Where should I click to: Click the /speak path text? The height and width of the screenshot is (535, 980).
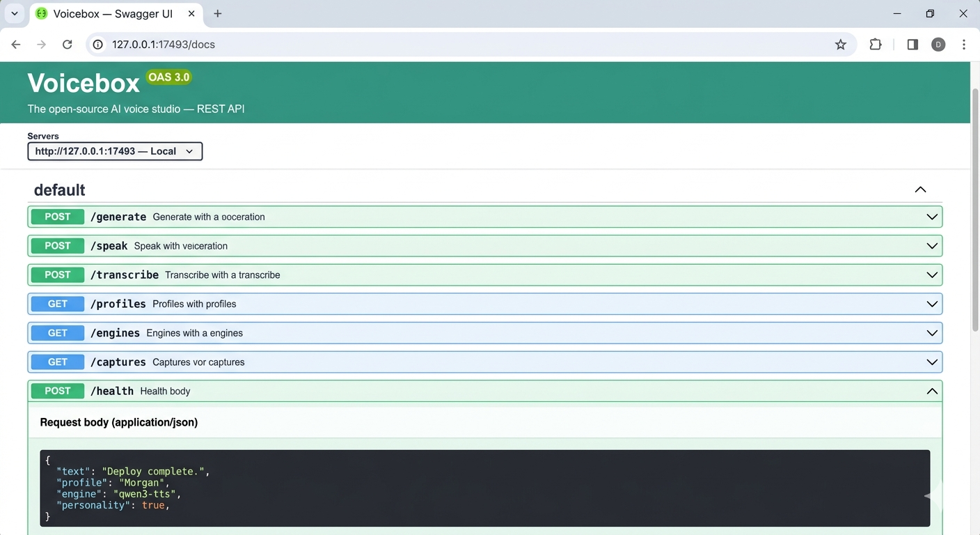[x=109, y=246]
